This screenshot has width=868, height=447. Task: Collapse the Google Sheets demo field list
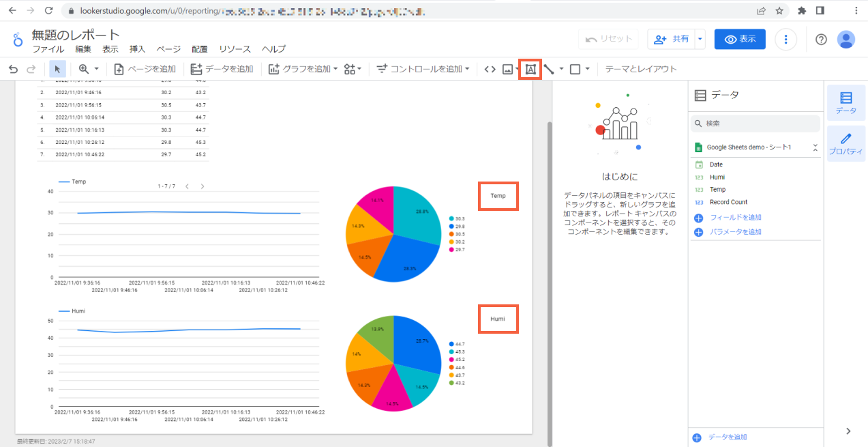pyautogui.click(x=815, y=147)
